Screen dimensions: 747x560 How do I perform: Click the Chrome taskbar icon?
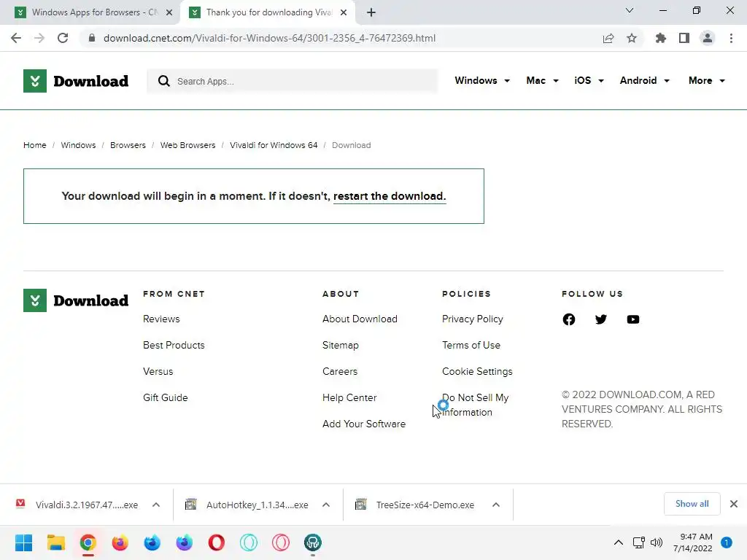[x=88, y=542]
